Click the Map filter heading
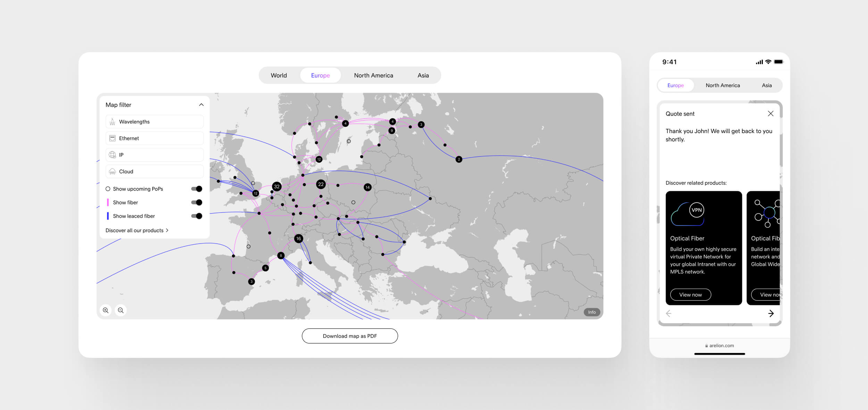Viewport: 868px width, 410px height. pos(118,105)
